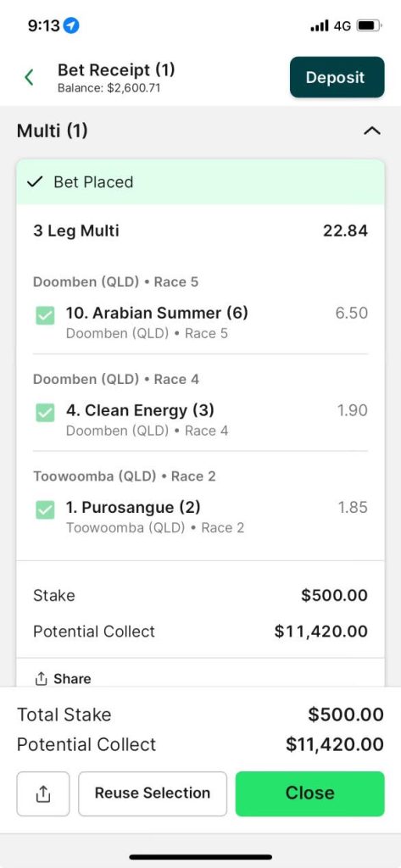Toggle the Purosangue leg checkbox
The height and width of the screenshot is (868, 401).
click(x=45, y=509)
